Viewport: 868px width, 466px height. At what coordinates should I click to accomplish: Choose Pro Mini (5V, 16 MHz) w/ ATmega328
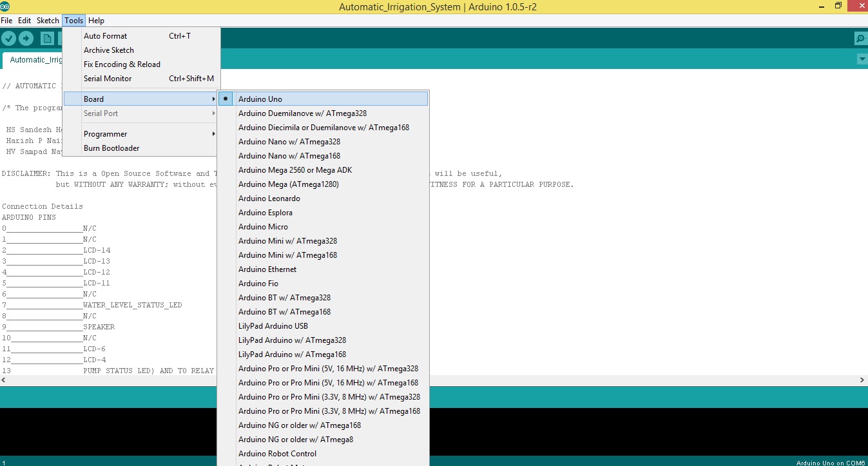pos(323,369)
